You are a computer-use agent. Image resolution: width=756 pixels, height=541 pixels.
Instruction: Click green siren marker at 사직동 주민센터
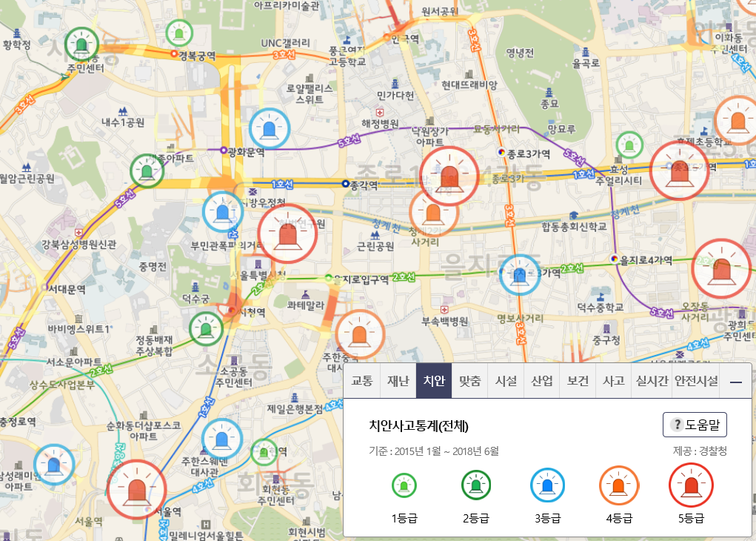click(81, 45)
